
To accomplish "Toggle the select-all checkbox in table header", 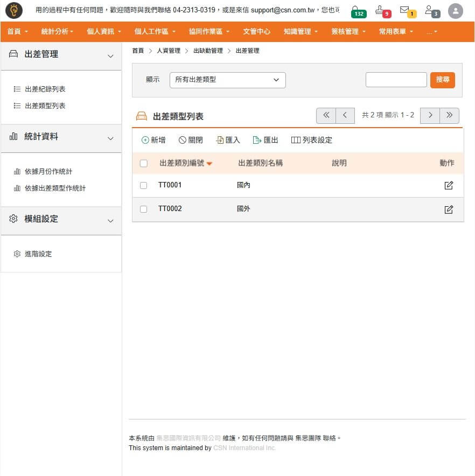I will pyautogui.click(x=143, y=163).
